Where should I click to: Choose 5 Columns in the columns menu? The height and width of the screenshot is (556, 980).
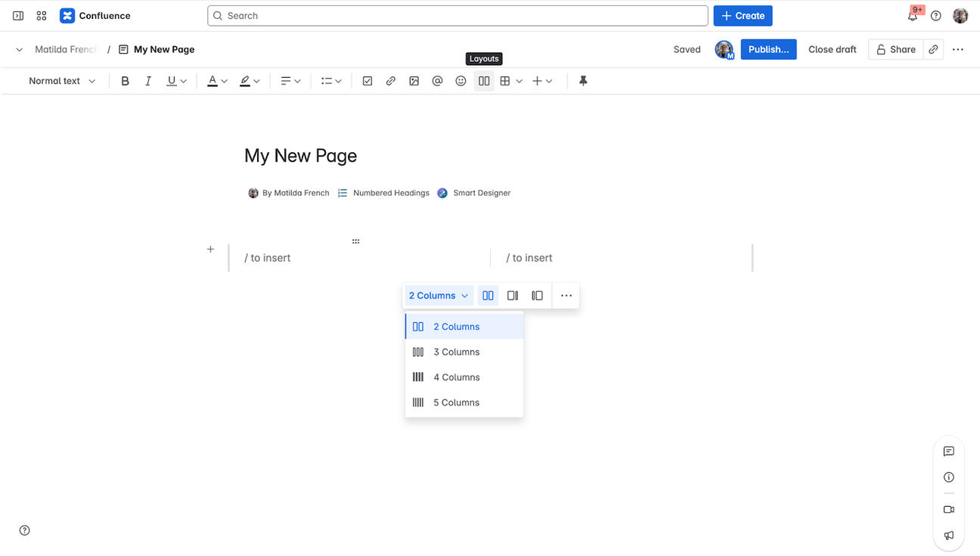tap(457, 402)
